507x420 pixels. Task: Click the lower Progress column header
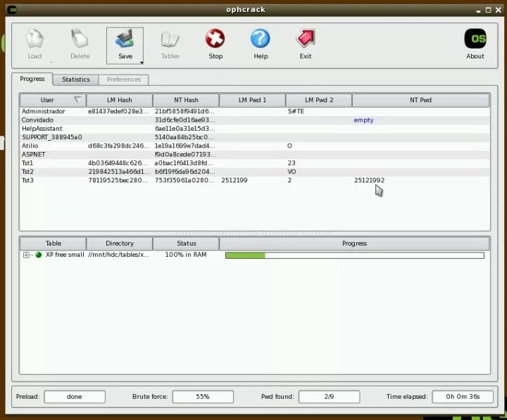click(354, 243)
